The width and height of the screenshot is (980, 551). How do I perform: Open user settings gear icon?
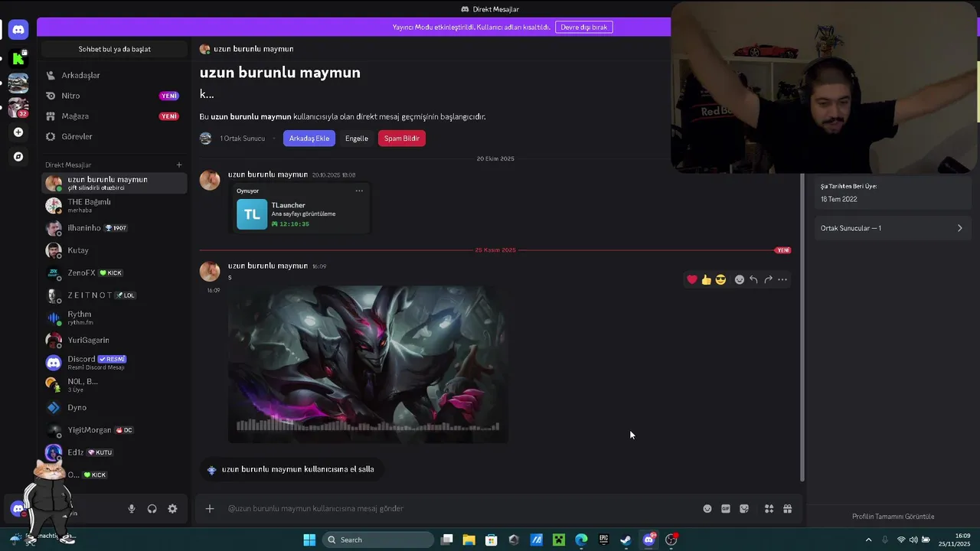pos(172,508)
